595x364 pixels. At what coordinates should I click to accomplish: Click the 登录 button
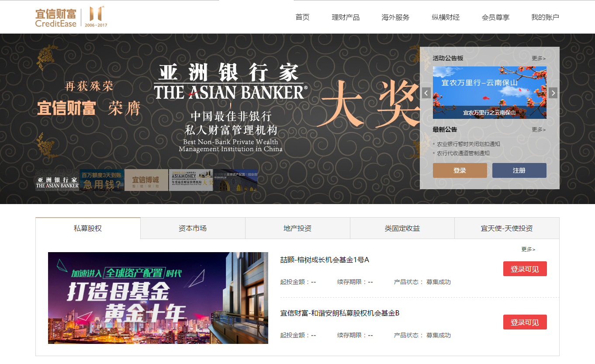[x=460, y=170]
